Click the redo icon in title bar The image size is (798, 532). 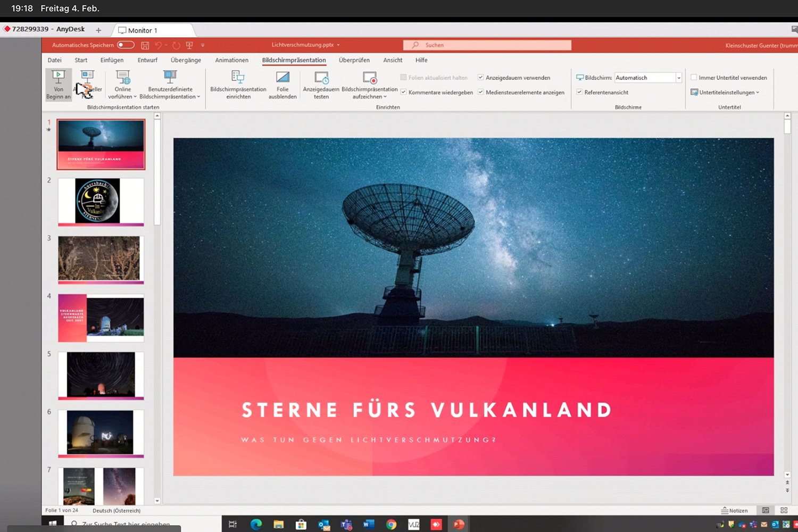(x=176, y=45)
